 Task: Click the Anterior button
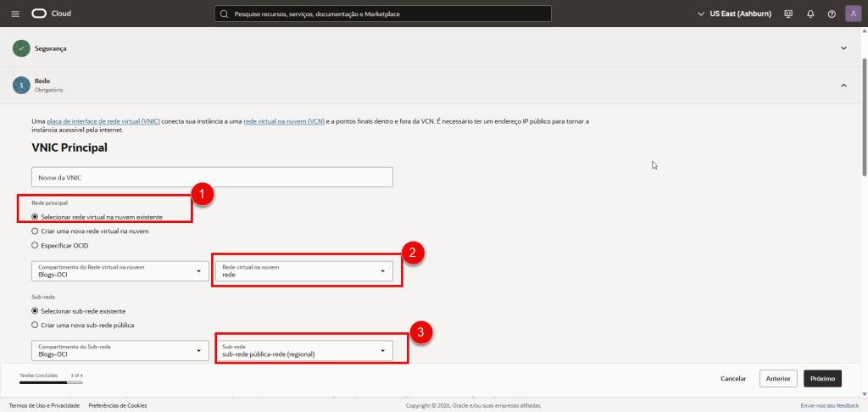pyautogui.click(x=778, y=379)
